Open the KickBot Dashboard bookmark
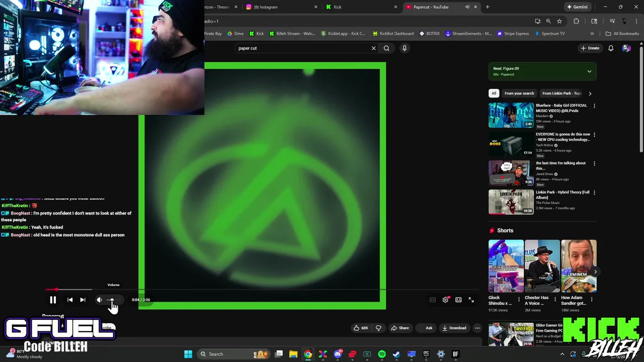Viewport: 644px width, 362px height. [393, 34]
